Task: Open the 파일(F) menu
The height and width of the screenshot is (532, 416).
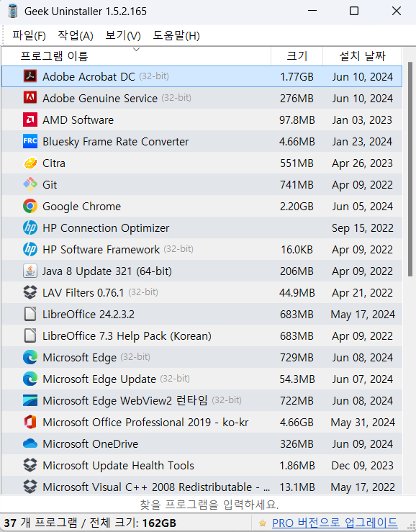Action: point(30,35)
